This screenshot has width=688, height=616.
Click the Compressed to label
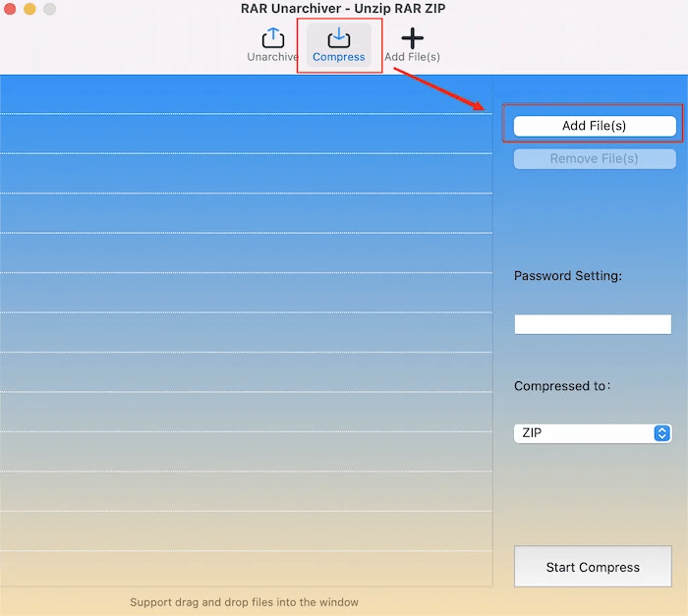click(562, 386)
